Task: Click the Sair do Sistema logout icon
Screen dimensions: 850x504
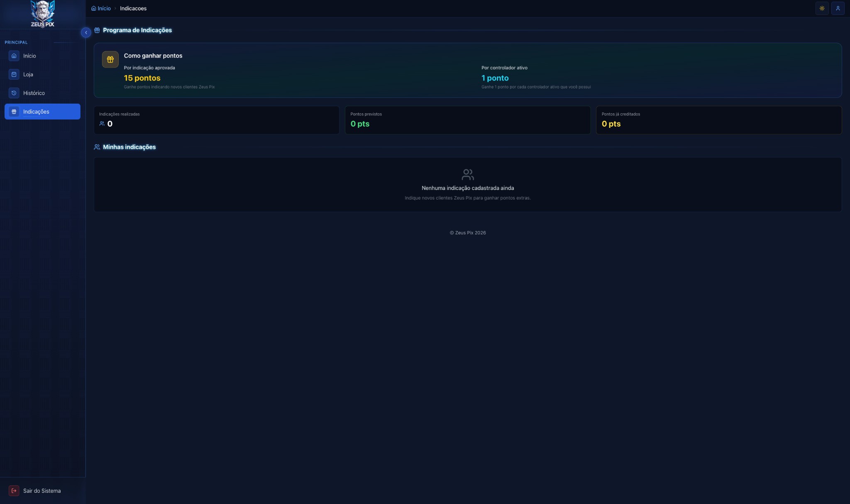Action: click(14, 491)
